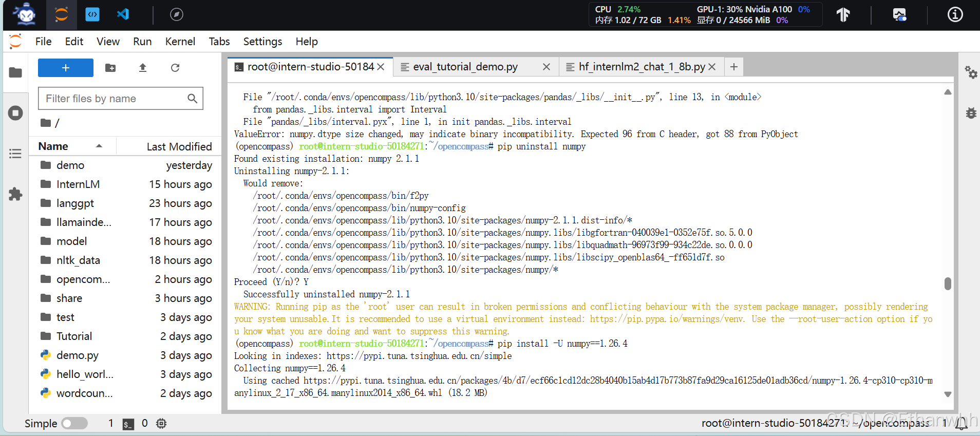The image size is (980, 436).
Task: Select the demo.py file
Action: [x=125, y=355]
